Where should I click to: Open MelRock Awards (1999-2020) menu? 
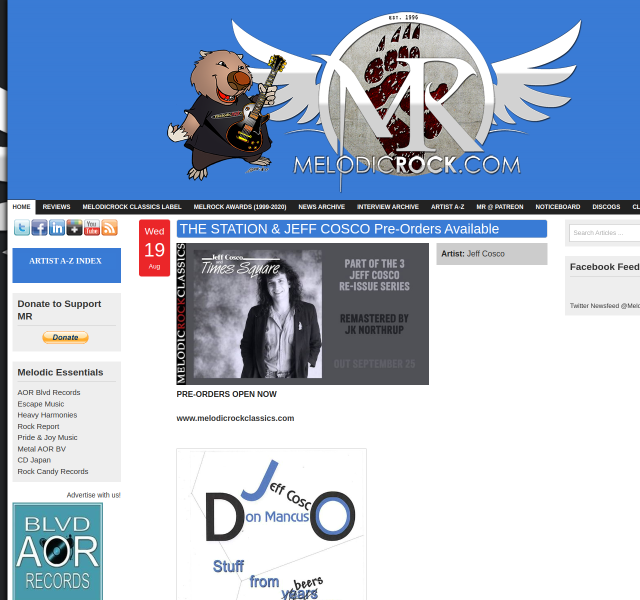[x=240, y=207]
